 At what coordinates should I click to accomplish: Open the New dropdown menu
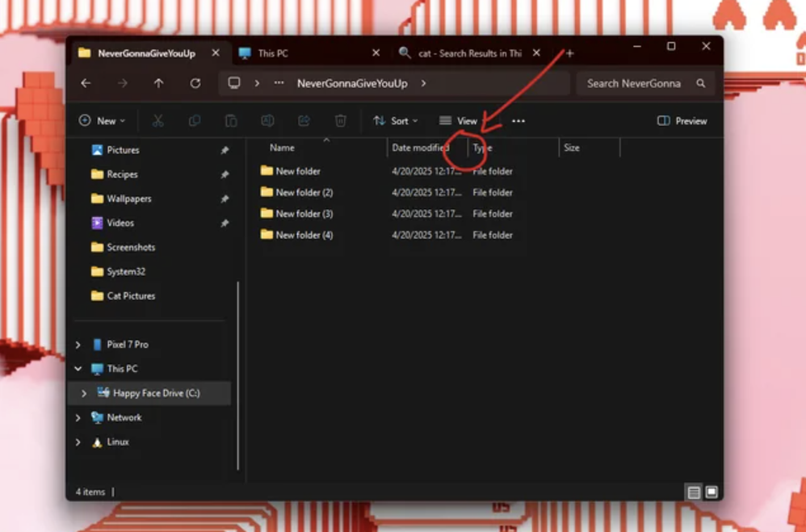[x=102, y=121]
